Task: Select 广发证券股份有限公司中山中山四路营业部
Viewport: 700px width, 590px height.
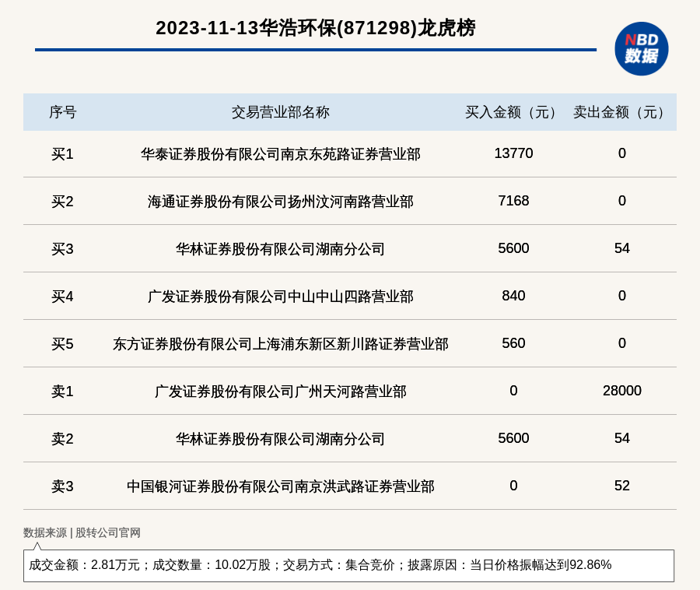Action: point(280,297)
